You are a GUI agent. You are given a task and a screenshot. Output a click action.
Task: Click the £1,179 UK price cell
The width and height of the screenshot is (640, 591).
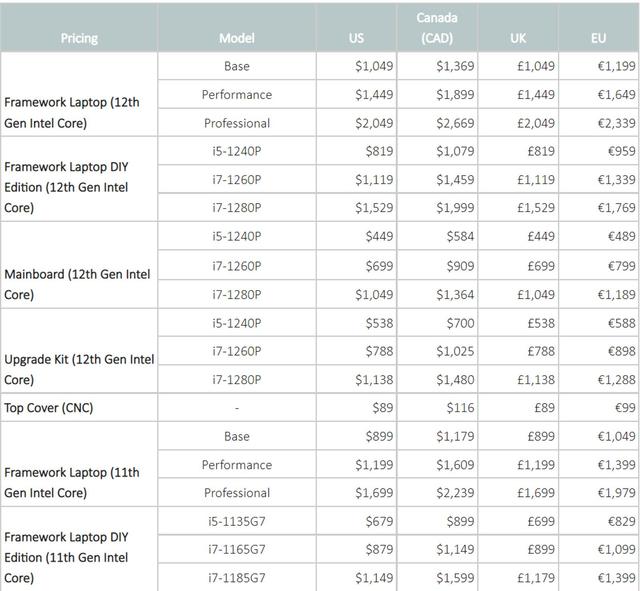(x=518, y=577)
